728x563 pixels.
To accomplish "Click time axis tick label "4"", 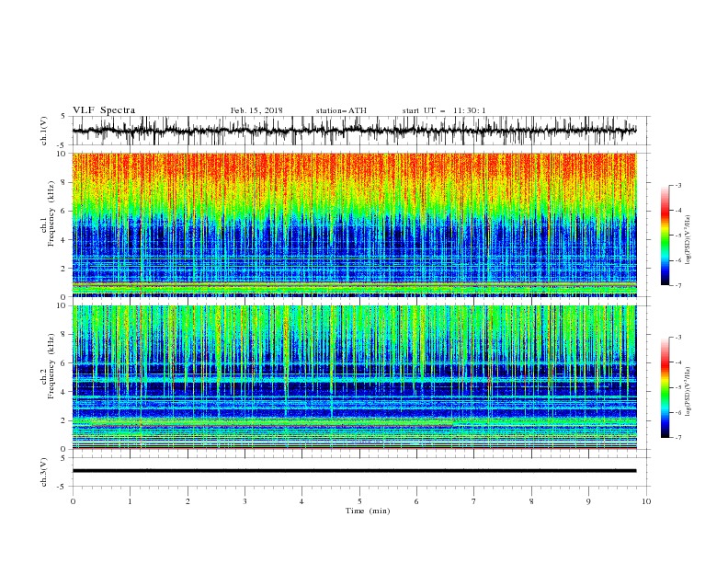I will click(302, 501).
